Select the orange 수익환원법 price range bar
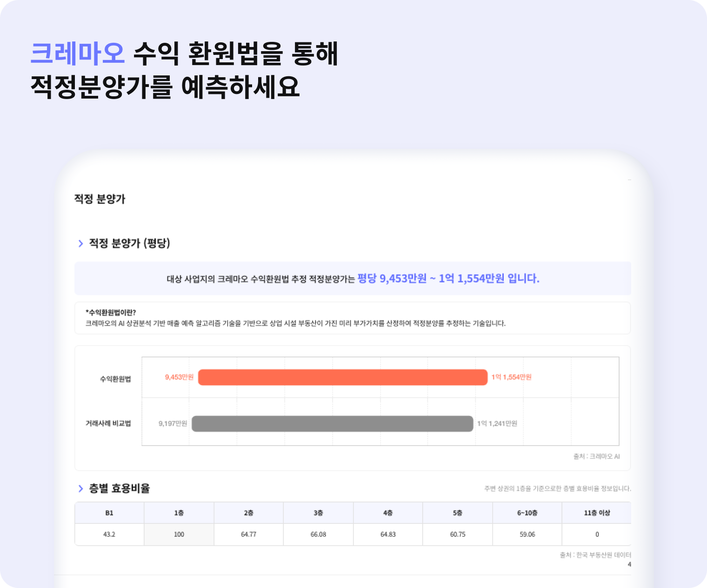Image resolution: width=707 pixels, height=588 pixels. (x=343, y=377)
